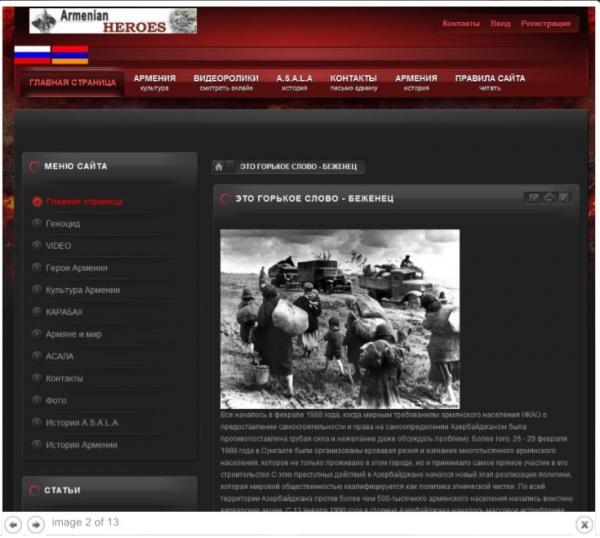Image resolution: width=600 pixels, height=538 pixels.
Task: Open Геноцид in the site menu
Action: click(62, 224)
